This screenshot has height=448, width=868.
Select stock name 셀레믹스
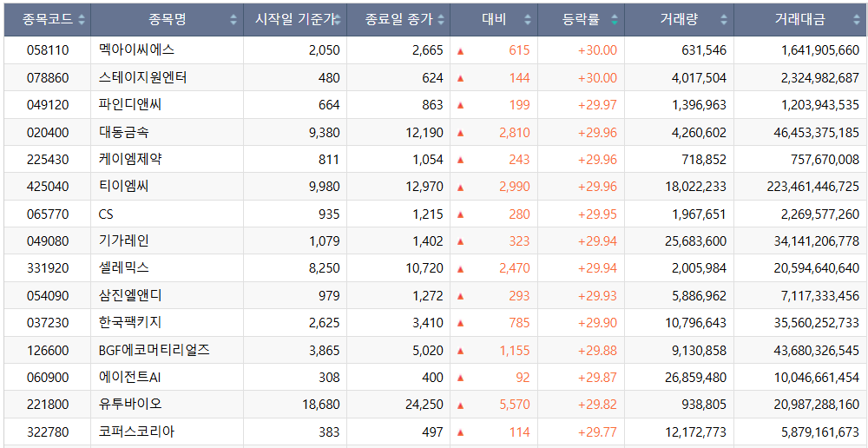(x=123, y=268)
